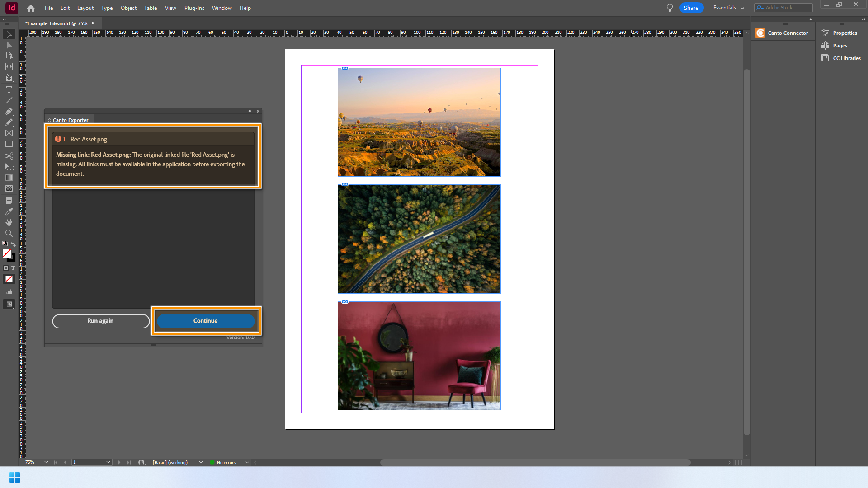Screen dimensions: 868x488
Task: Select the Zoom tool magnifier
Action: tap(9, 233)
